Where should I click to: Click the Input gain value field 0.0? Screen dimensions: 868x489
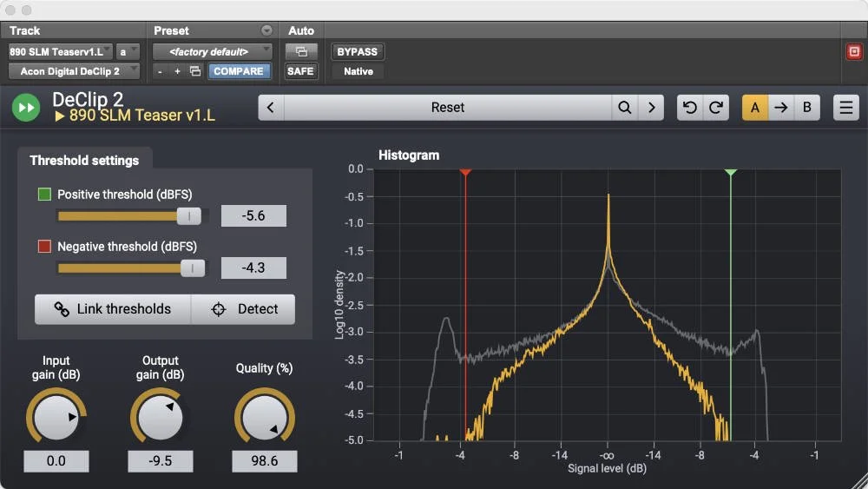[x=56, y=460]
